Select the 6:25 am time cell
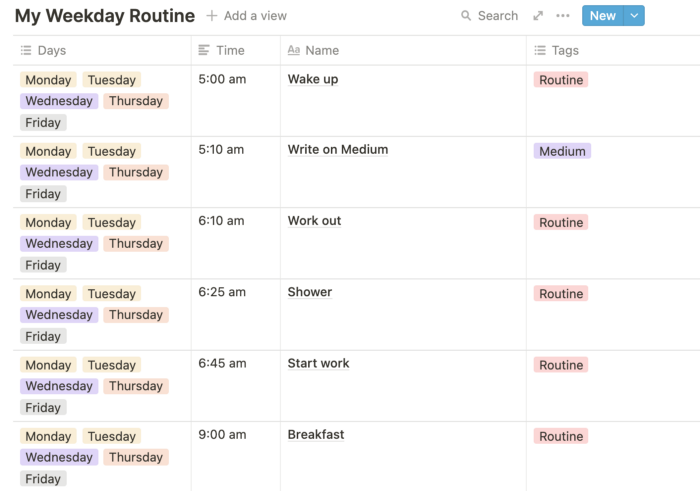Image resolution: width=700 pixels, height=491 pixels. tap(236, 315)
